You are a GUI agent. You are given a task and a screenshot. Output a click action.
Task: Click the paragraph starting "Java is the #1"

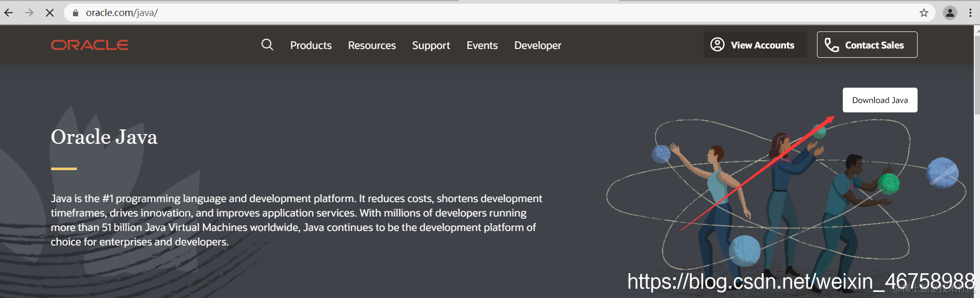(297, 220)
